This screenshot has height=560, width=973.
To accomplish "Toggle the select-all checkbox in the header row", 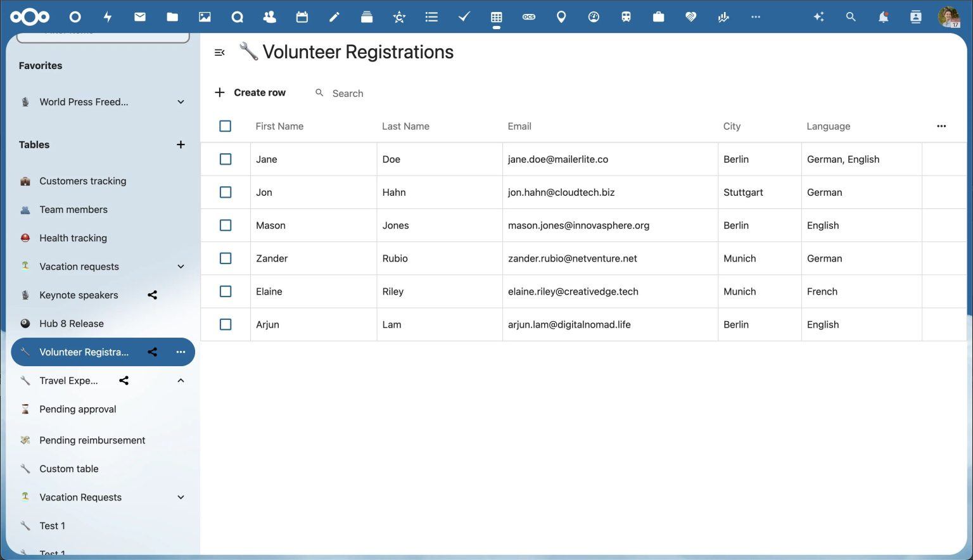I will click(x=226, y=125).
